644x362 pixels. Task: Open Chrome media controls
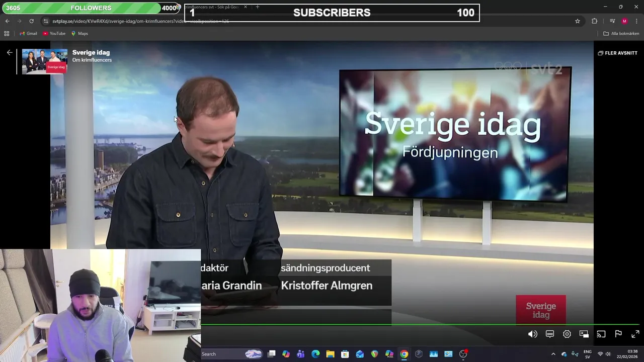coord(612,21)
